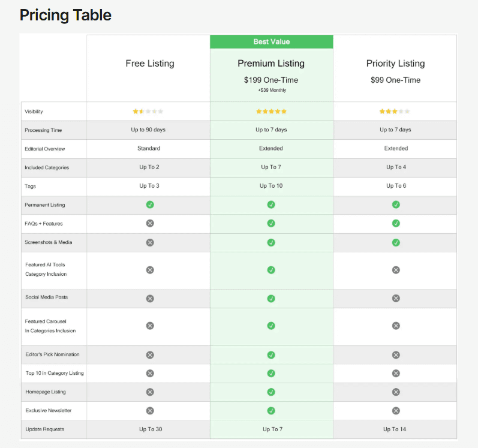Viewport: 478px width, 448px height.
Task: Click Priority Listing FAQs + Features checkmark
Action: pyautogui.click(x=396, y=223)
